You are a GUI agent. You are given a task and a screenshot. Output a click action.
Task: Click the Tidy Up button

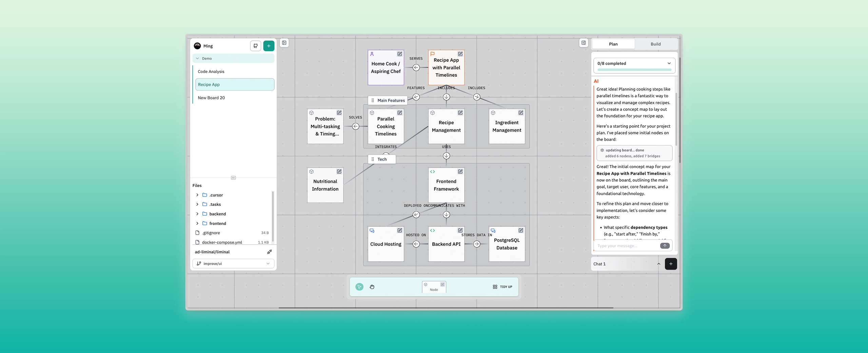(502, 287)
